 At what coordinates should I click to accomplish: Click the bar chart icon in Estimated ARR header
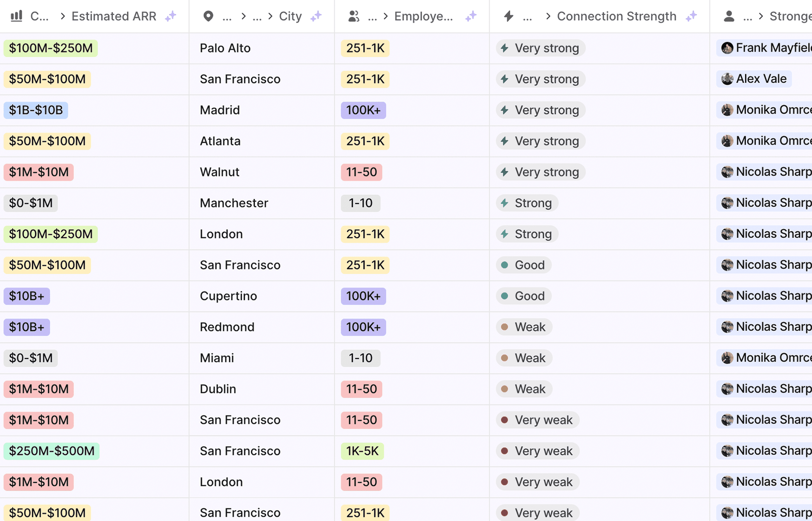[16, 16]
